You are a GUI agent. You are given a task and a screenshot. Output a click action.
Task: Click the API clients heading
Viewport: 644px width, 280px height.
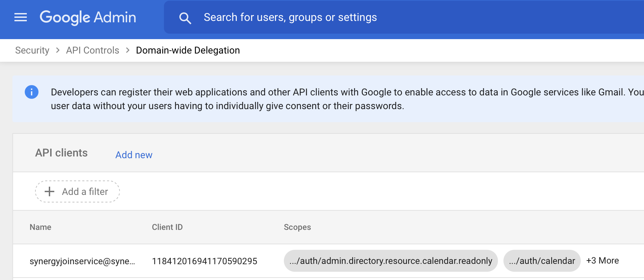tap(62, 153)
